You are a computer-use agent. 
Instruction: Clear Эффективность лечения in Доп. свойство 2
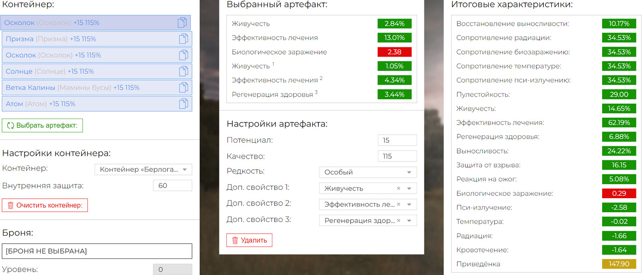pyautogui.click(x=398, y=204)
